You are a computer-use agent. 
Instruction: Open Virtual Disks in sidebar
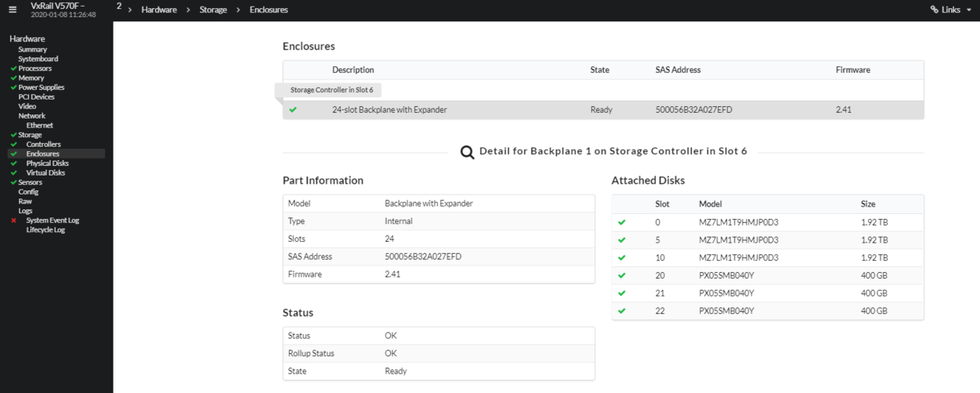46,173
